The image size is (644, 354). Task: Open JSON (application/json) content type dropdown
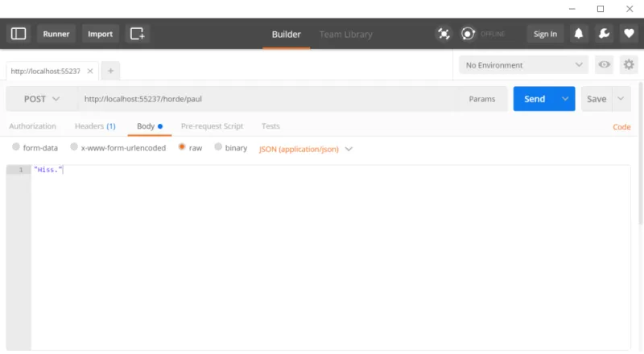[306, 149]
